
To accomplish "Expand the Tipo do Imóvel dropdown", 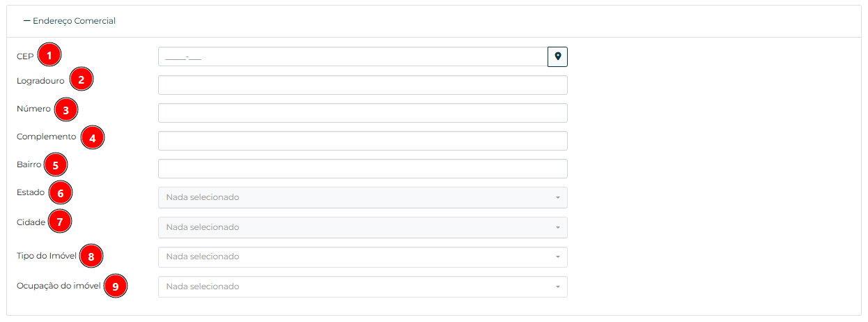I will 362,256.
